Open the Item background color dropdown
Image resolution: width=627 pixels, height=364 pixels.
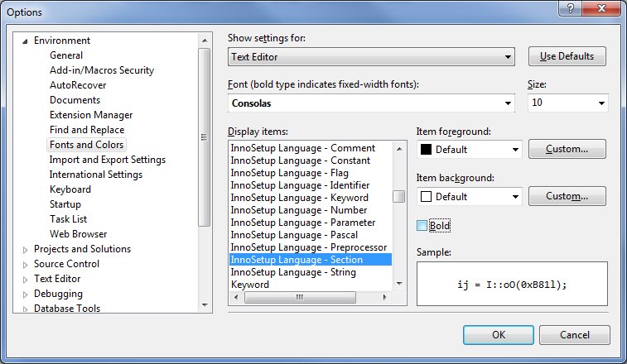coord(470,197)
